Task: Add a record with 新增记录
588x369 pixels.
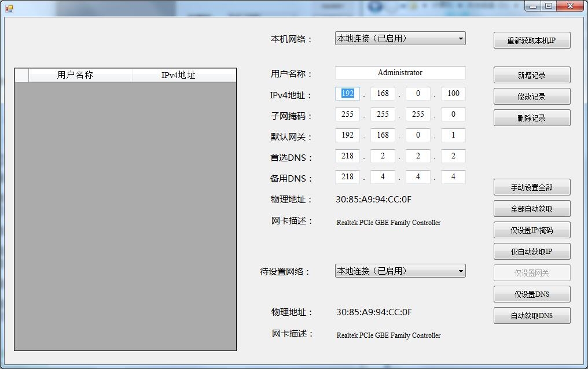Action: tap(532, 75)
